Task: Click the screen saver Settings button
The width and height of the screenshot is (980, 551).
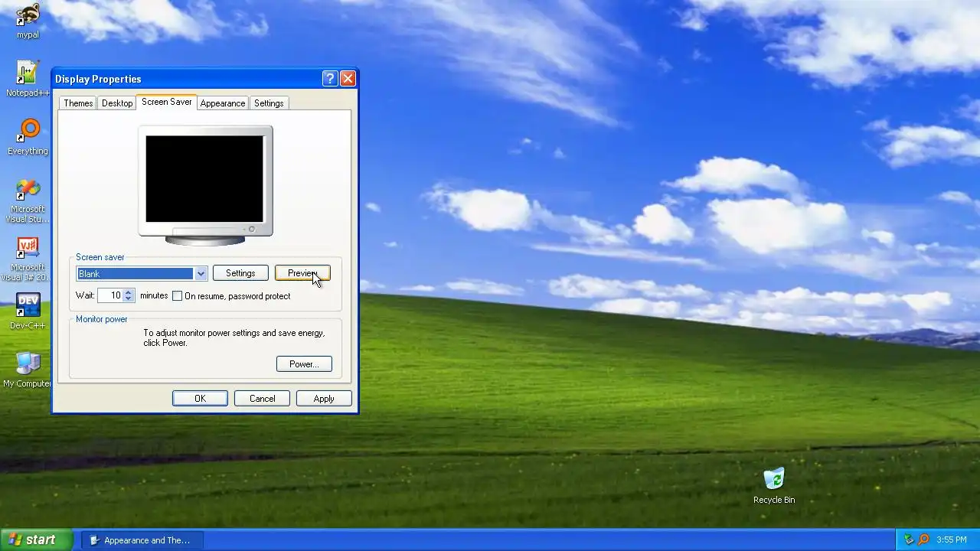Action: coord(240,273)
